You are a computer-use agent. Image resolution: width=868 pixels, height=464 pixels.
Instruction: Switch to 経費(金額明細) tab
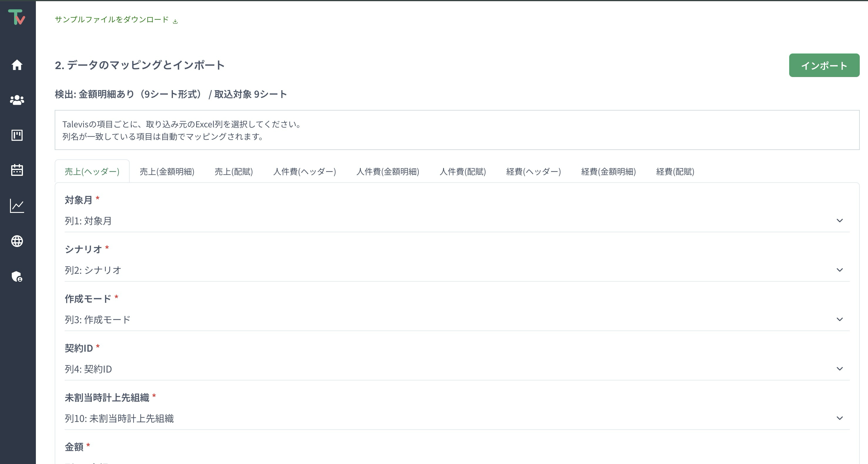tap(608, 171)
